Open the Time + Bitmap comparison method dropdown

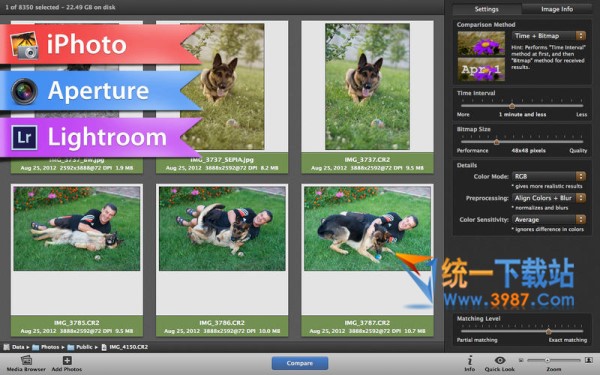click(x=549, y=36)
